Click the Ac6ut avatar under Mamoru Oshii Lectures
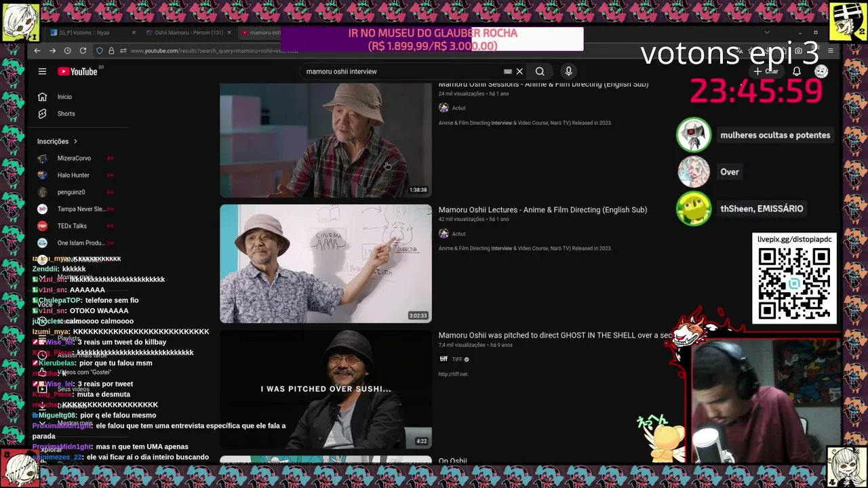The height and width of the screenshot is (488, 868). click(x=443, y=234)
